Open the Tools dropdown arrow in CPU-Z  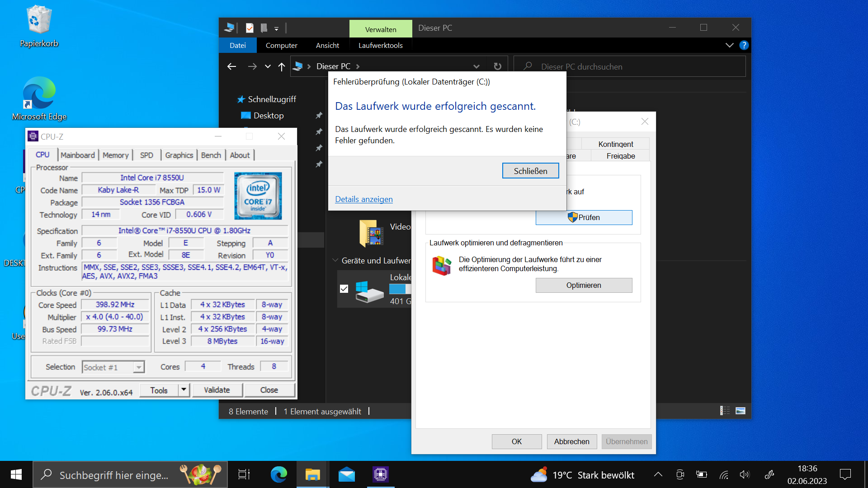click(184, 389)
